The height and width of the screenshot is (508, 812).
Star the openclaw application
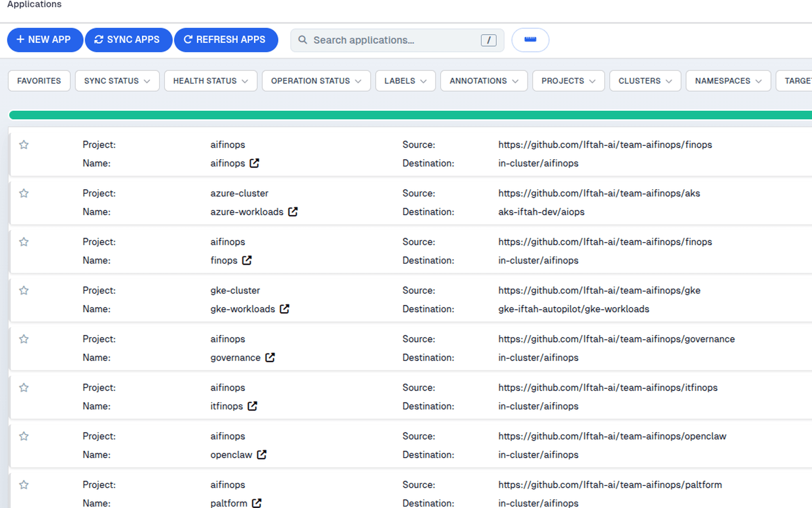tap(24, 436)
